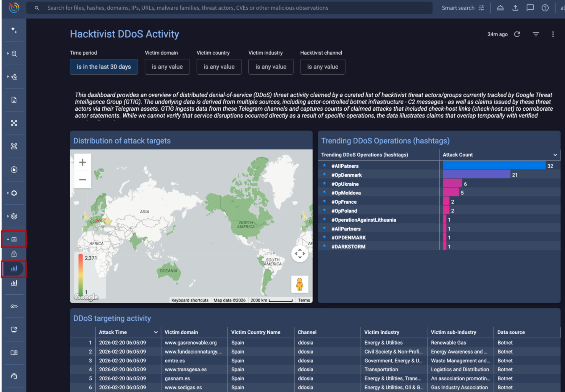Select the highlighted bar chart sidebar icon
565x392 pixels.
14,269
